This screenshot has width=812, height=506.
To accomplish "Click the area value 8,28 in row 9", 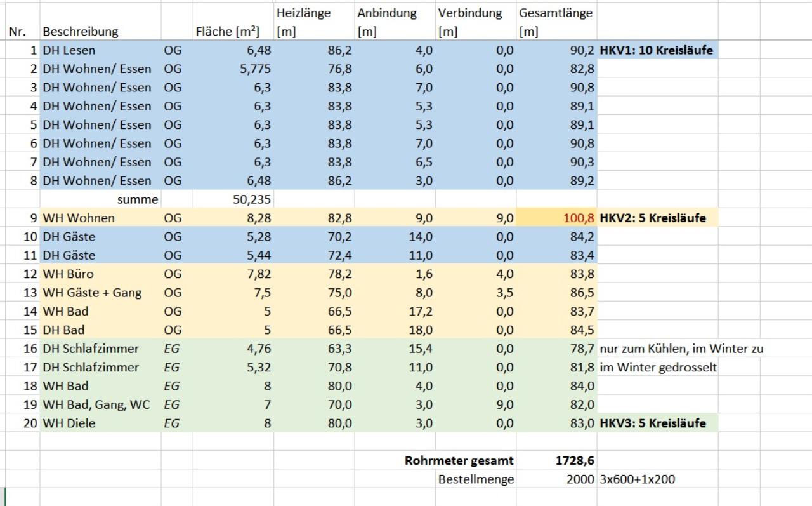I will 233,218.
